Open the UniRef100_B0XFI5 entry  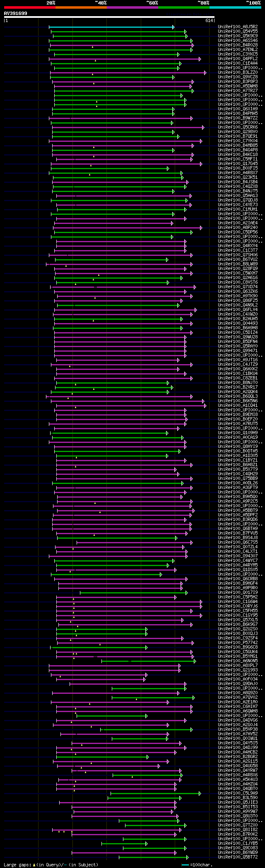(238, 168)
